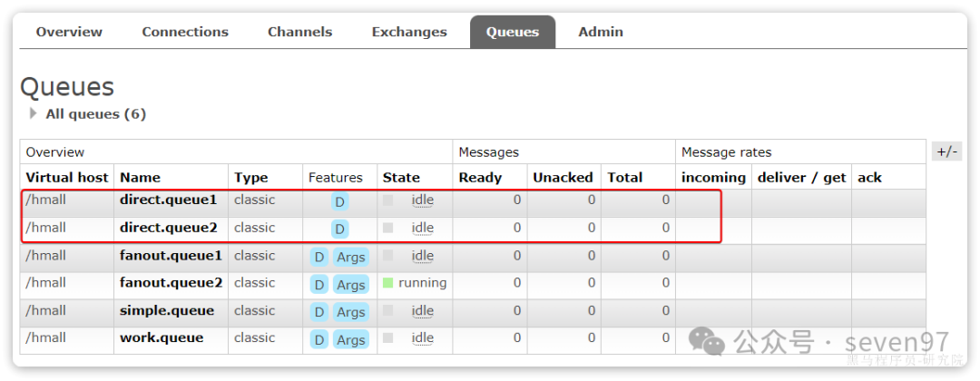Click the classic type cell of direct.queue1
Viewport: 980px width, 381px height.
coord(254,200)
